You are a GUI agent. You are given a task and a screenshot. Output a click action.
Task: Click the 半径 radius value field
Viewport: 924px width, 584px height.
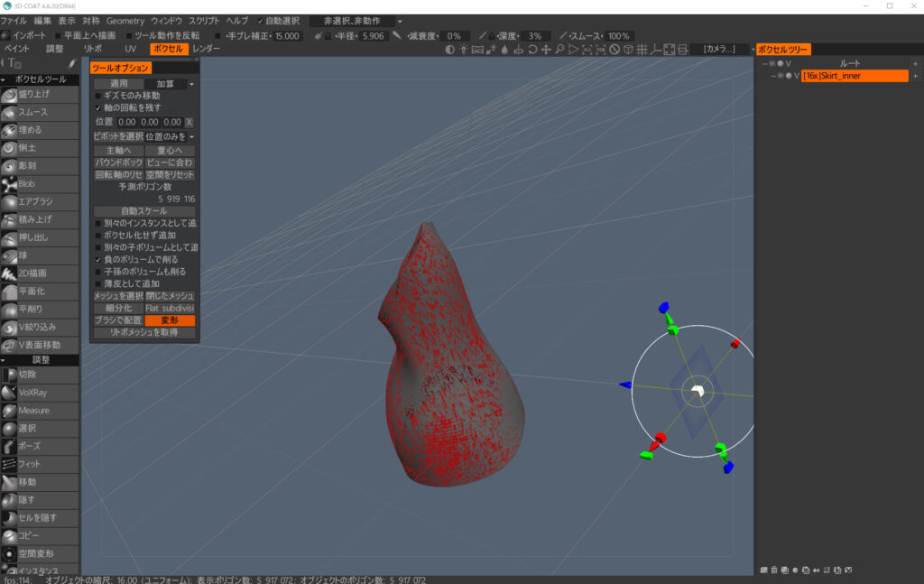tap(373, 36)
